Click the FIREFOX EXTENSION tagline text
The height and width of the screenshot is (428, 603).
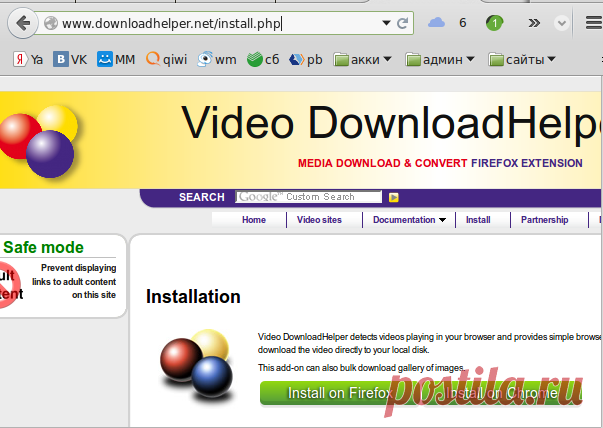click(x=527, y=163)
